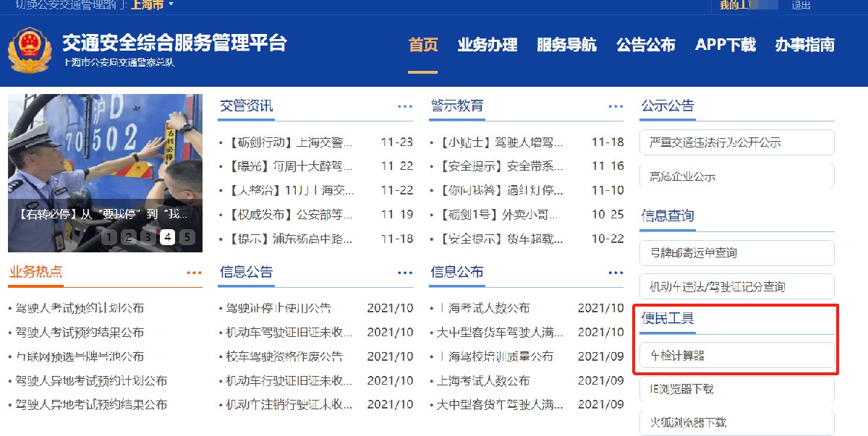Open the 业务办理 nav tab
This screenshot has height=436, width=868.
[x=488, y=45]
